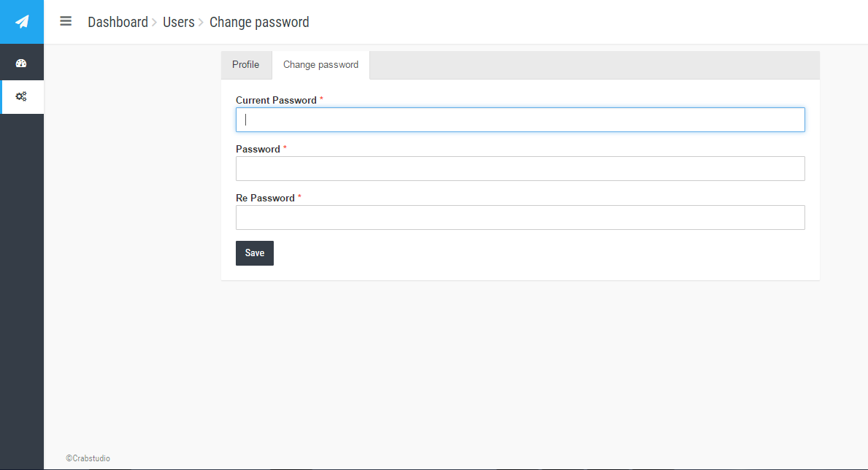Click the Password field label
868x470 pixels.
[258, 149]
